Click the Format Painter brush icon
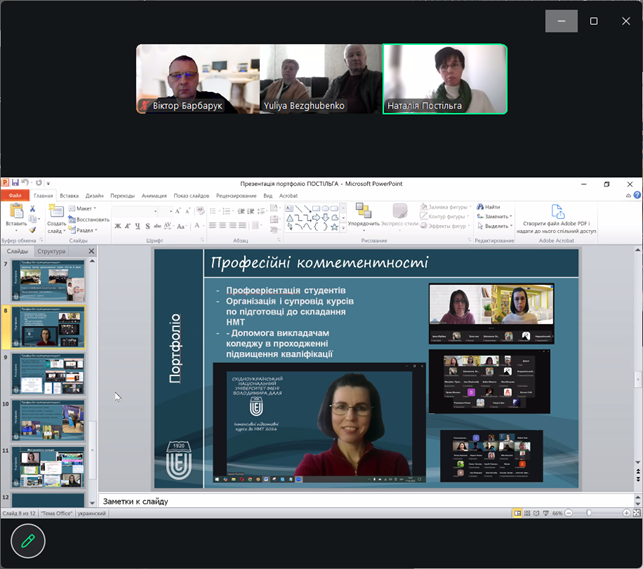 [x=32, y=230]
